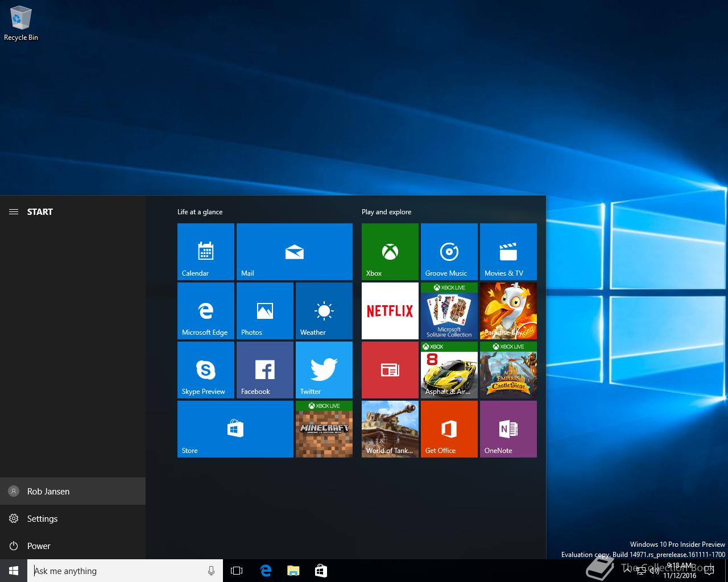Open the Store tile in Start menu
Viewport: 728px width, 582px height.
pyautogui.click(x=235, y=429)
